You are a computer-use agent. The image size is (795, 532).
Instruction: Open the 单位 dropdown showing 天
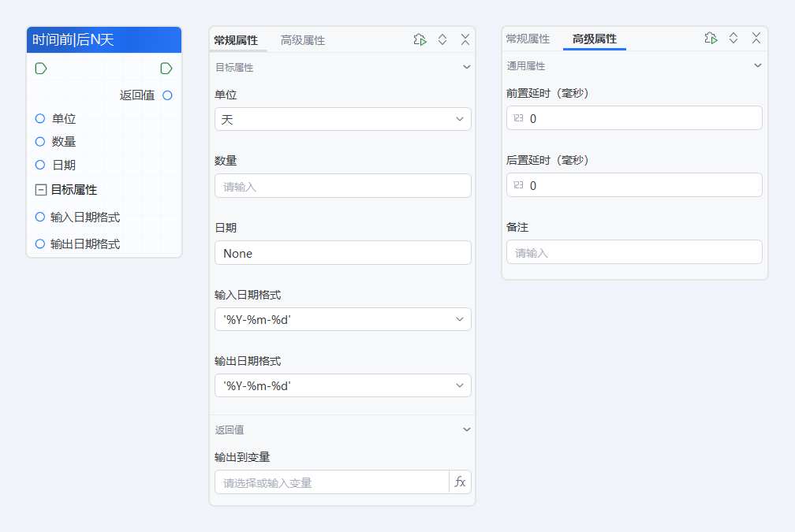[342, 119]
